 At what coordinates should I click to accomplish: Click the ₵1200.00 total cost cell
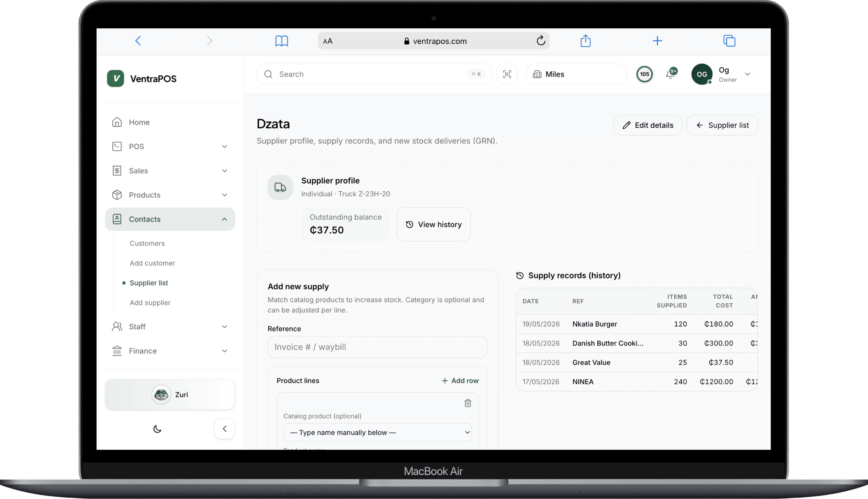coord(716,382)
